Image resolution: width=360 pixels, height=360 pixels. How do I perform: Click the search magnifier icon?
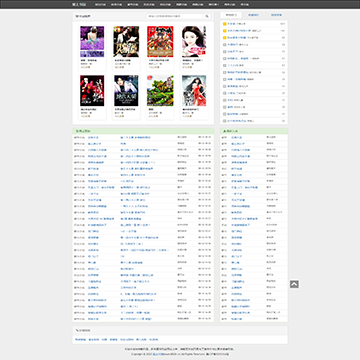pos(207,16)
